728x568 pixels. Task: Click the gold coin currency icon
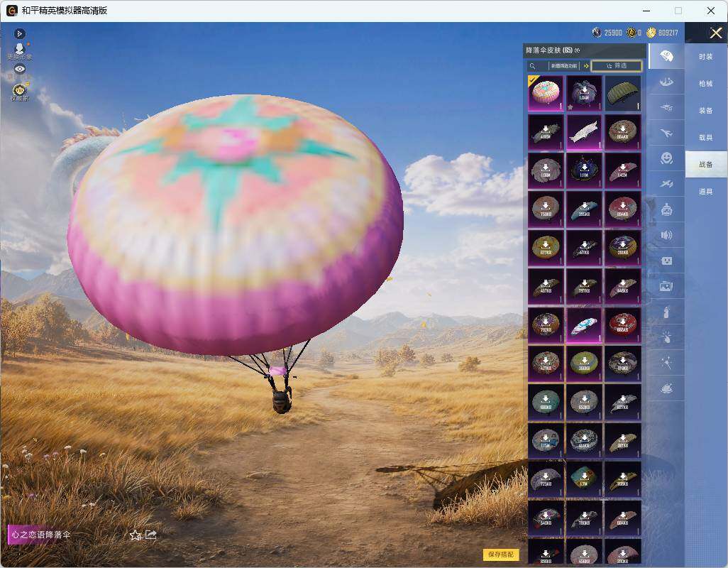click(651, 33)
